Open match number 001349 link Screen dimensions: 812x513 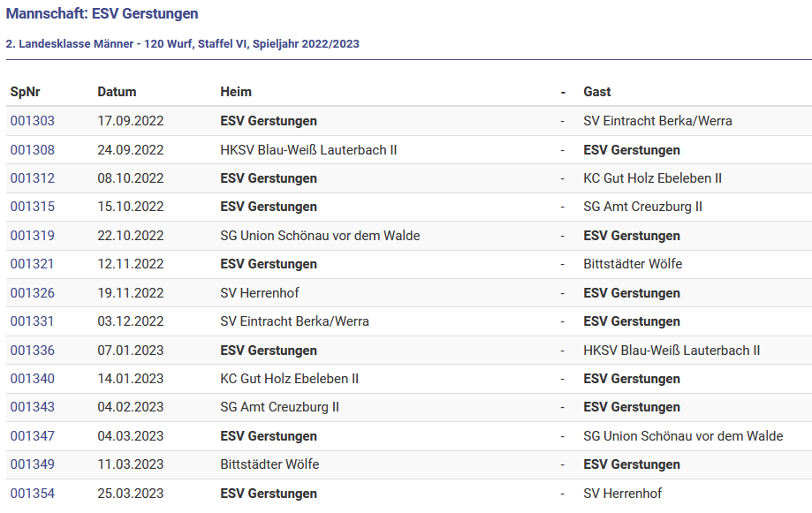[x=32, y=464]
